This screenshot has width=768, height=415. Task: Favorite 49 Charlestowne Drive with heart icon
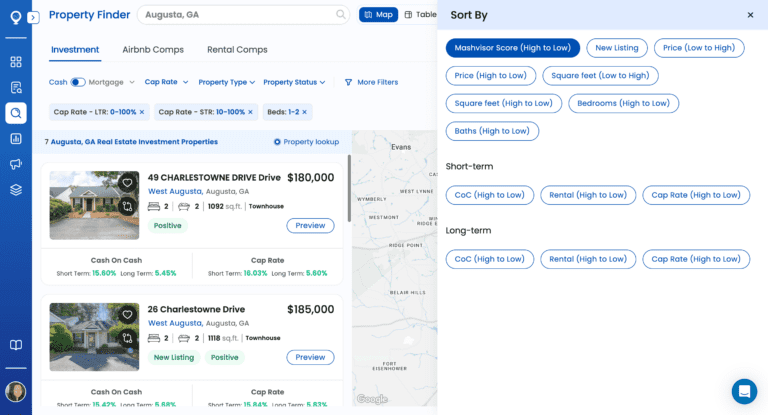pyautogui.click(x=127, y=183)
